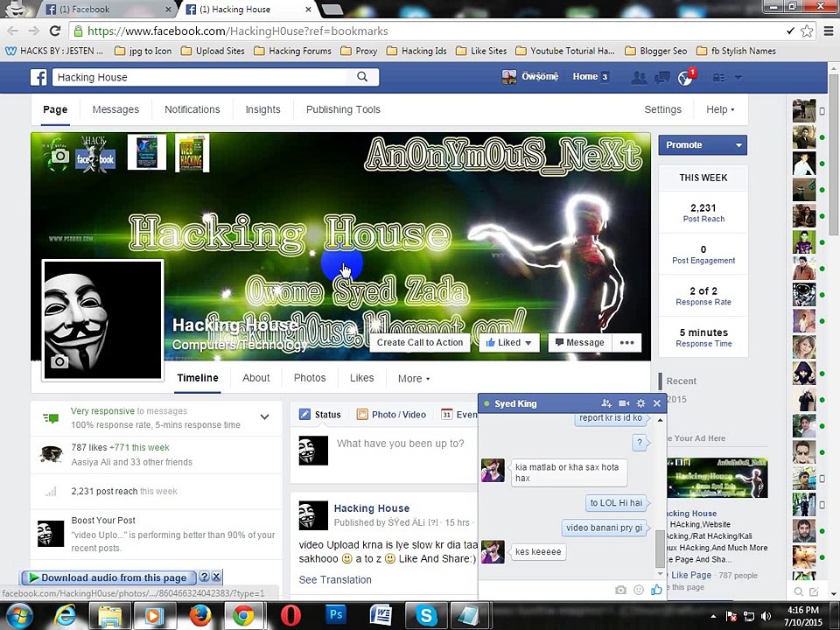The image size is (840, 630).
Task: Click the chat window scrollbar thumb
Action: [660, 549]
